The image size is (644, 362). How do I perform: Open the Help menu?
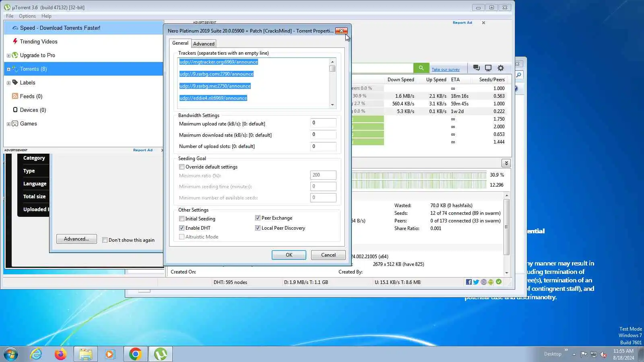click(x=46, y=16)
